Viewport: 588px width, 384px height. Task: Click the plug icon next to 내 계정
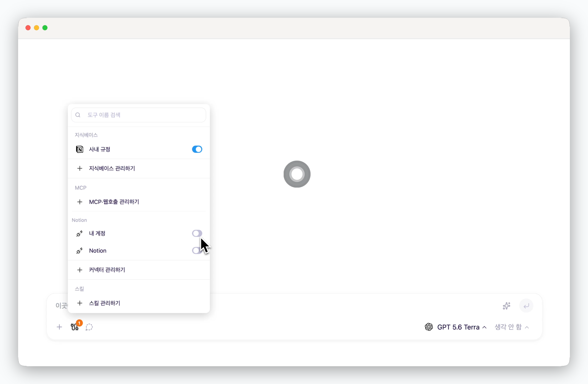79,233
